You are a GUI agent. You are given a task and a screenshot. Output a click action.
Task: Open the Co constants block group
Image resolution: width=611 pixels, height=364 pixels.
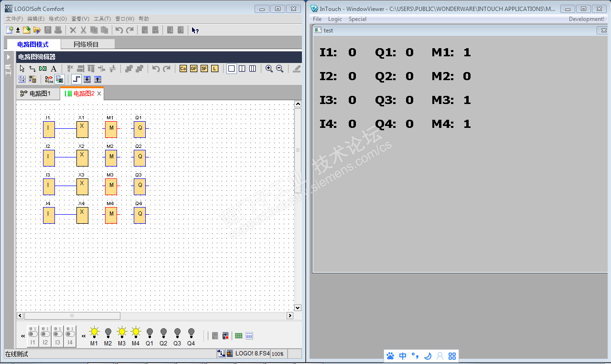pos(183,69)
